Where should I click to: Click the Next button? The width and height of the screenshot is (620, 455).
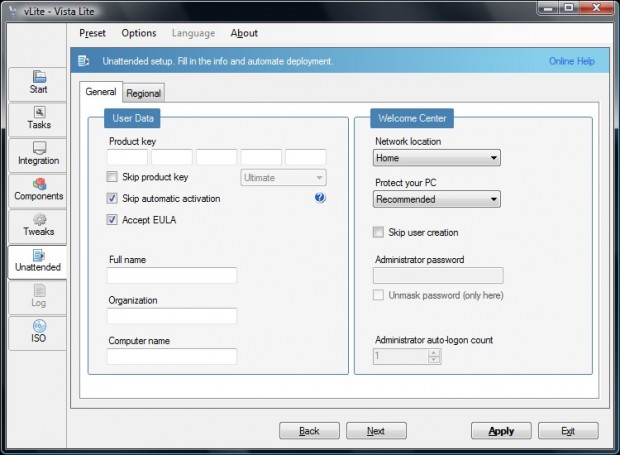376,431
